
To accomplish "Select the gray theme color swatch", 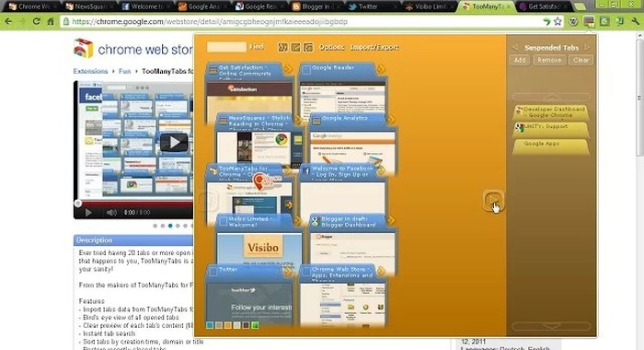I will pos(219,325).
